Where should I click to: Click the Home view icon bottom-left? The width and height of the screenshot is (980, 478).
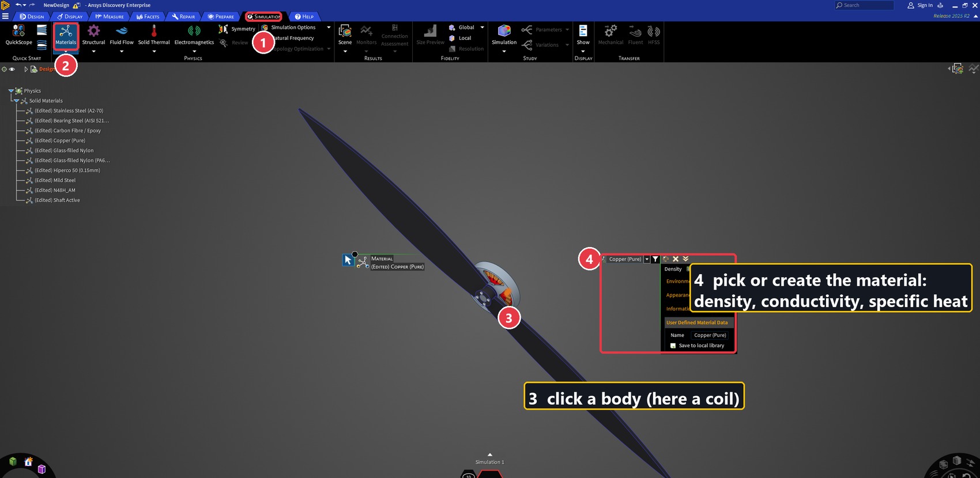point(28,461)
